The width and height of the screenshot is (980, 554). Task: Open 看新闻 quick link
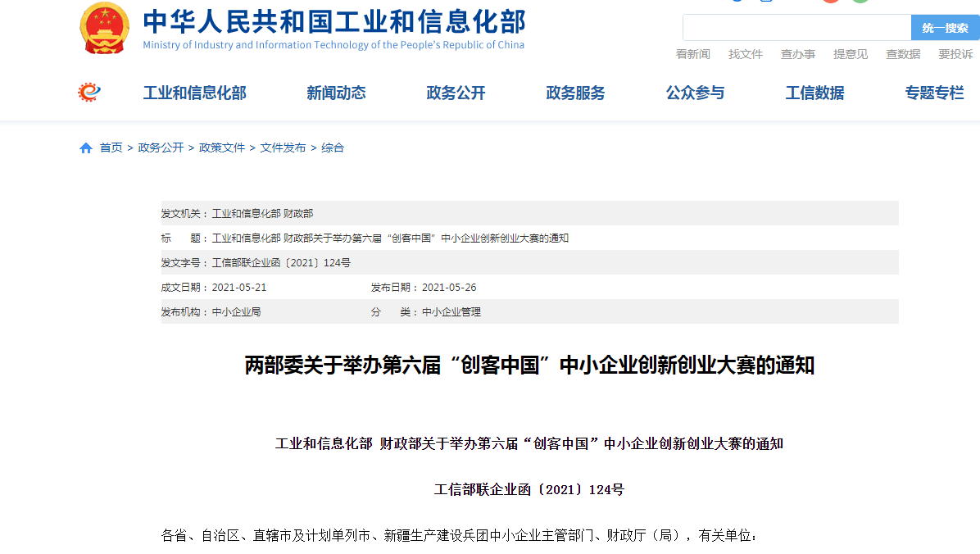point(693,54)
